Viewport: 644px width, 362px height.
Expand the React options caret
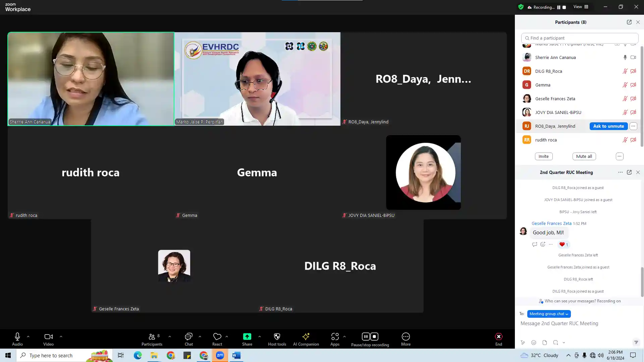(227, 337)
